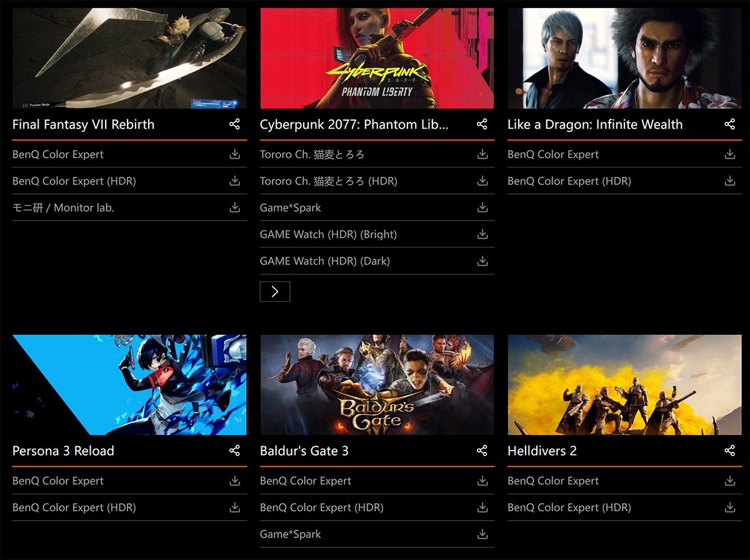750x560 pixels.
Task: Click the Final Fantasy VII Rebirth title
Action: pos(83,124)
